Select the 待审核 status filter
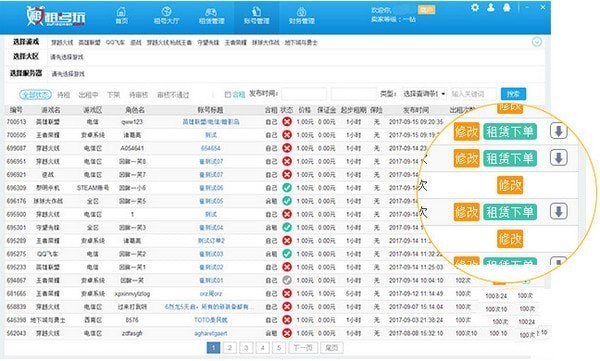Image resolution: width=600 pixels, height=361 pixels. pos(138,95)
